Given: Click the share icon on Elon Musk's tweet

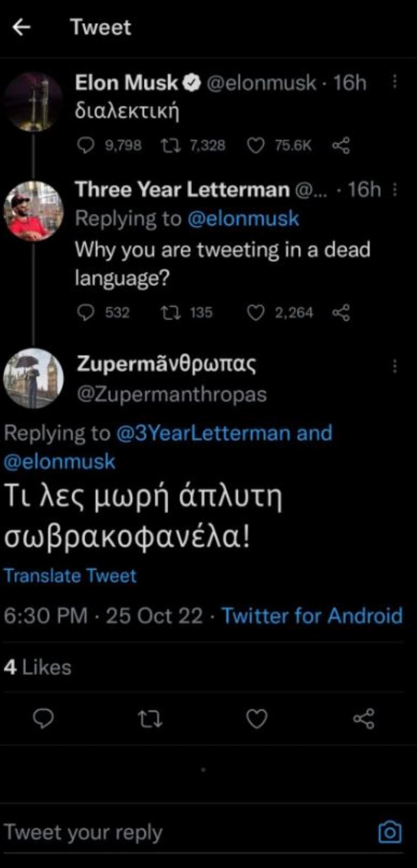Looking at the screenshot, I should [x=341, y=145].
